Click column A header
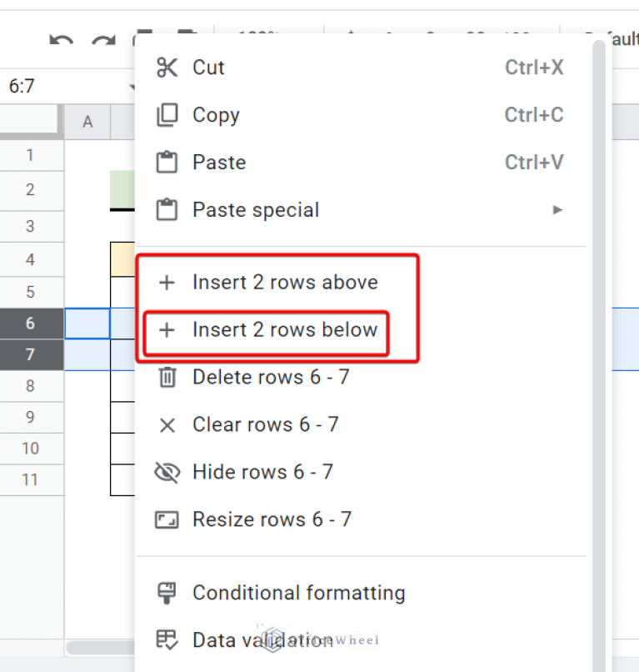 click(87, 123)
